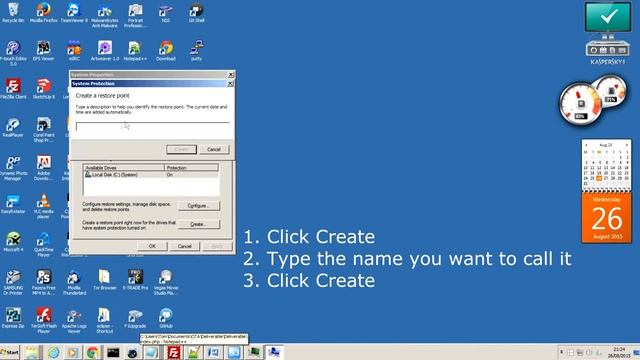Open the P-touch Editor 5.0 shortcut

13,53
